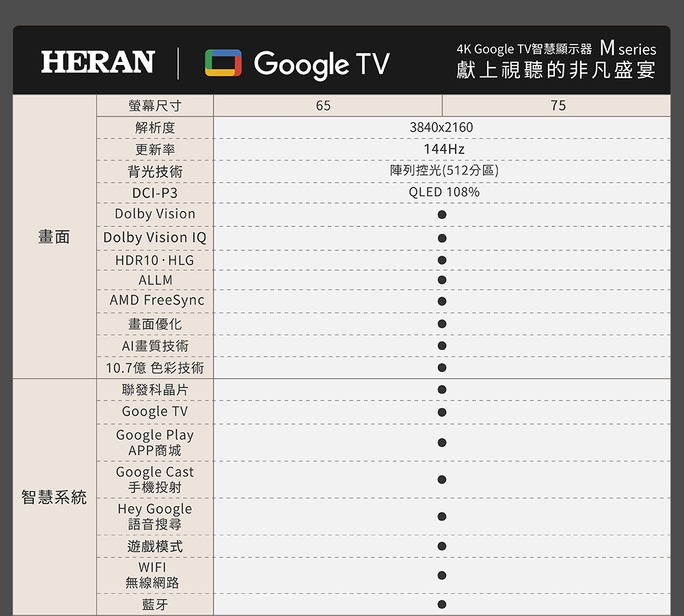Select the 65-inch column header
684x616 pixels.
click(323, 105)
